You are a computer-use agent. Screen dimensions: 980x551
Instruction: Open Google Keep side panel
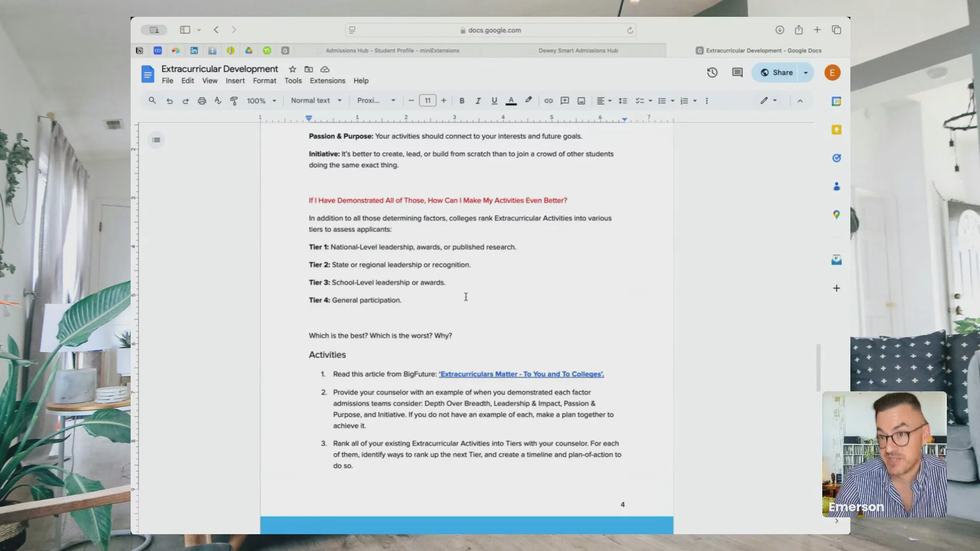pos(836,130)
